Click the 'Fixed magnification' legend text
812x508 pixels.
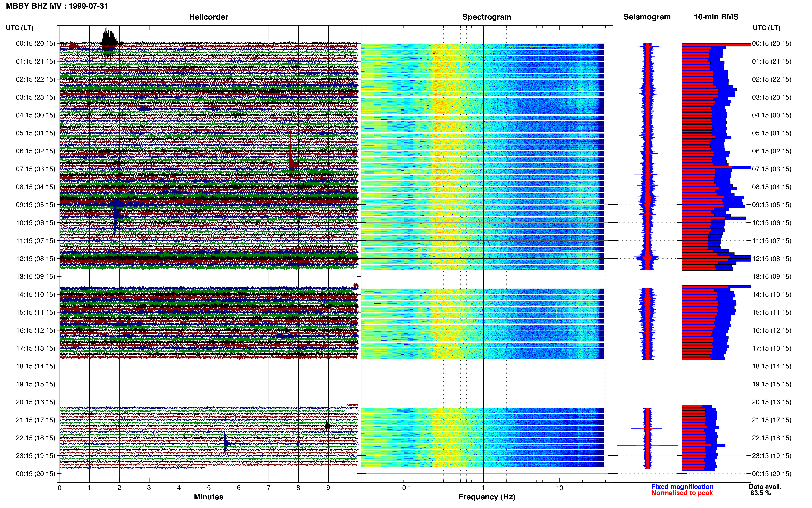point(682,486)
